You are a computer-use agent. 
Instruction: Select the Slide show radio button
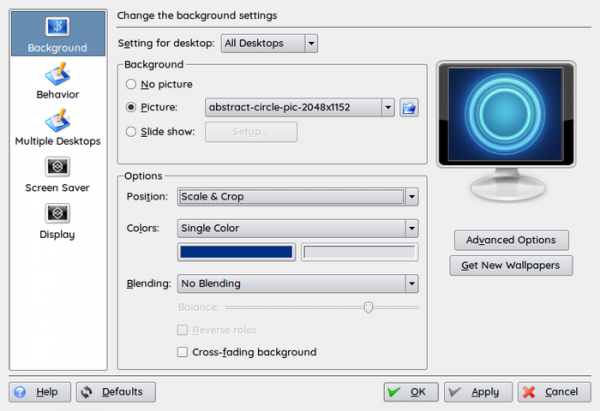click(130, 131)
